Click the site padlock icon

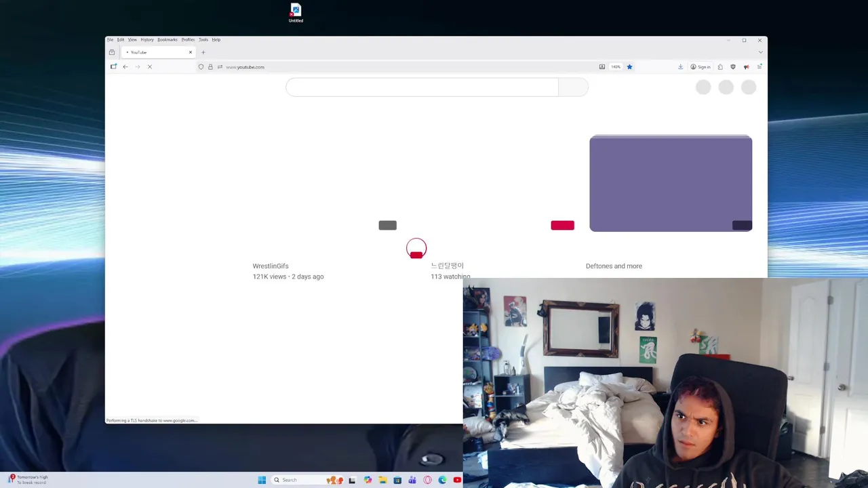210,66
